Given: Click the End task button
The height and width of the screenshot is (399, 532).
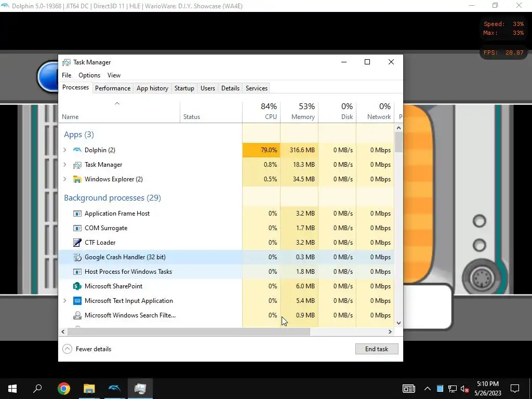Looking at the screenshot, I should (377, 349).
